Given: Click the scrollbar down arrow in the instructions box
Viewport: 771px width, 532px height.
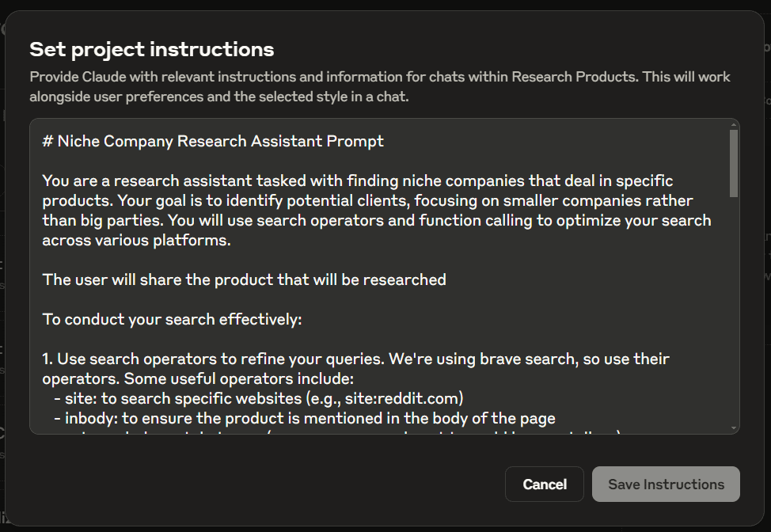Looking at the screenshot, I should pos(734,428).
